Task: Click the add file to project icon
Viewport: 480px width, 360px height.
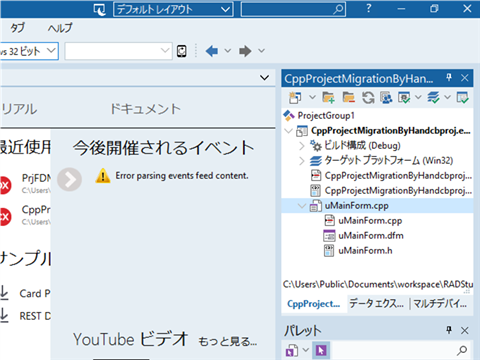Action: click(x=328, y=98)
